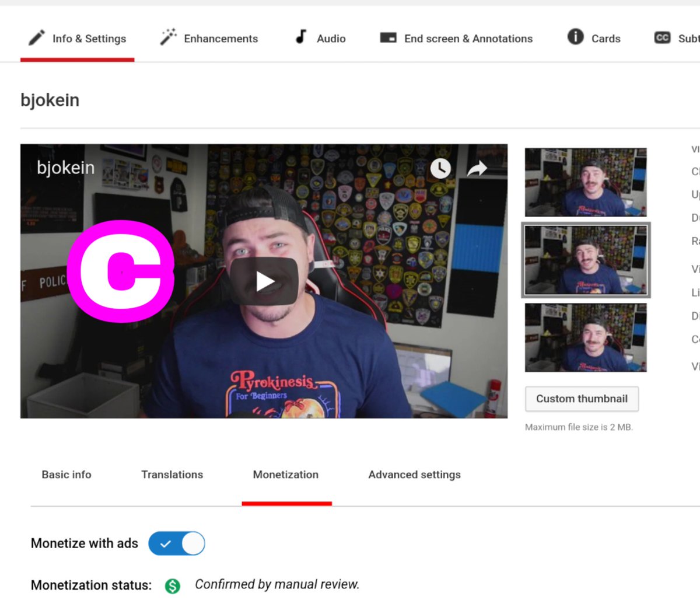Click the Share arrow icon on video
700x610 pixels.
pos(477,169)
